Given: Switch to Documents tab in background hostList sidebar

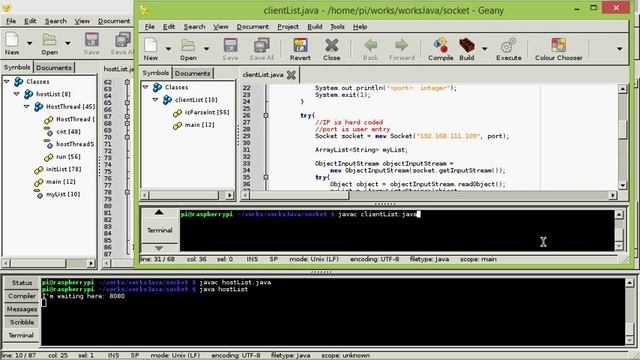Looking at the screenshot, I should pyautogui.click(x=54, y=68).
